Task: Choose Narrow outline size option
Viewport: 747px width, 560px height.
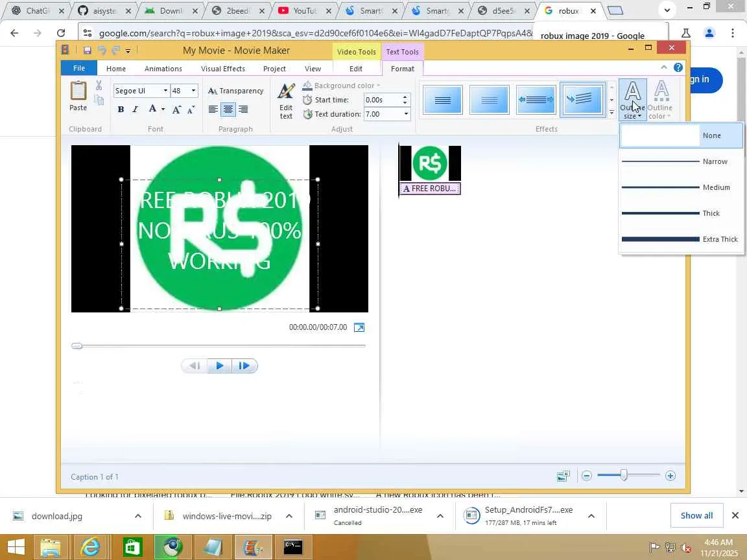Action: coord(682,161)
